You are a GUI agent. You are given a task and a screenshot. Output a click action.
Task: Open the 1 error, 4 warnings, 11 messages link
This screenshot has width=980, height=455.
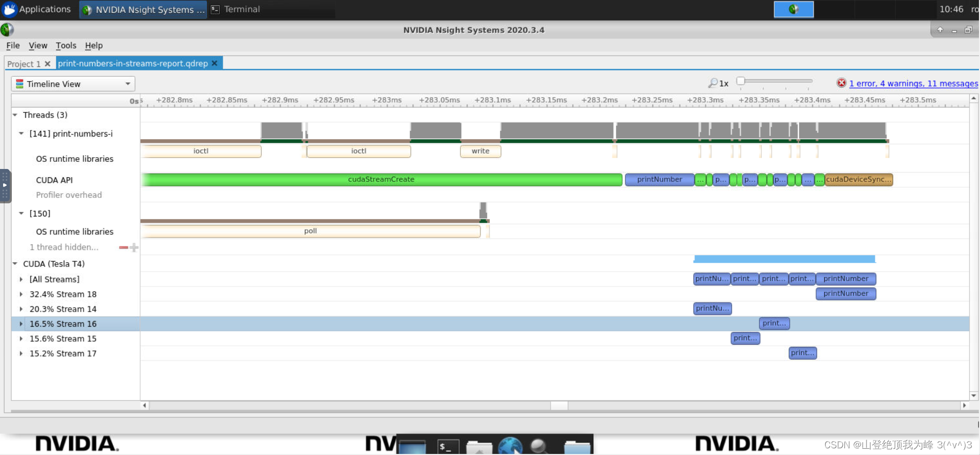(913, 83)
